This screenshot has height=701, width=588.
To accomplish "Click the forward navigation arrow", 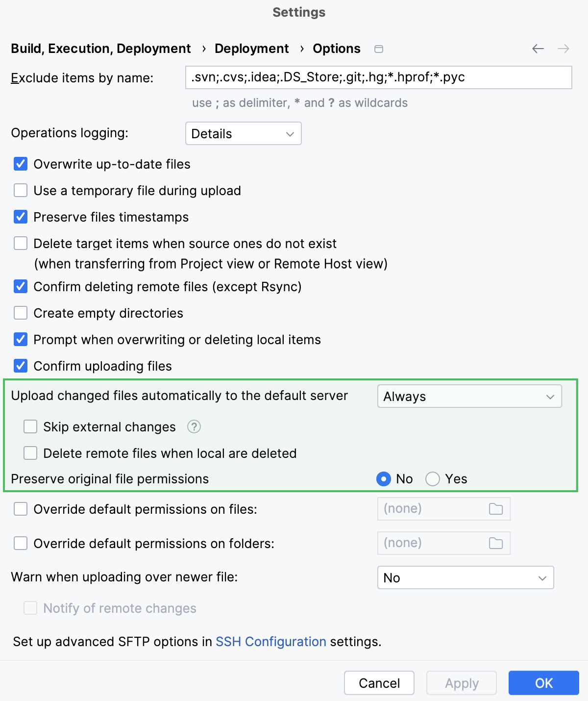I will [563, 49].
